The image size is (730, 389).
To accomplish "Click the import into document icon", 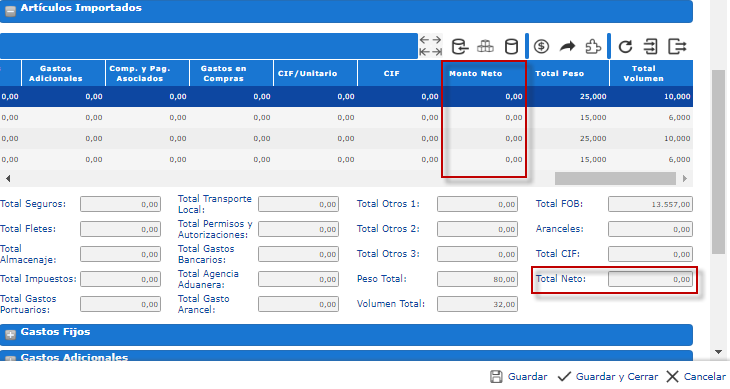I will pyautogui.click(x=650, y=47).
